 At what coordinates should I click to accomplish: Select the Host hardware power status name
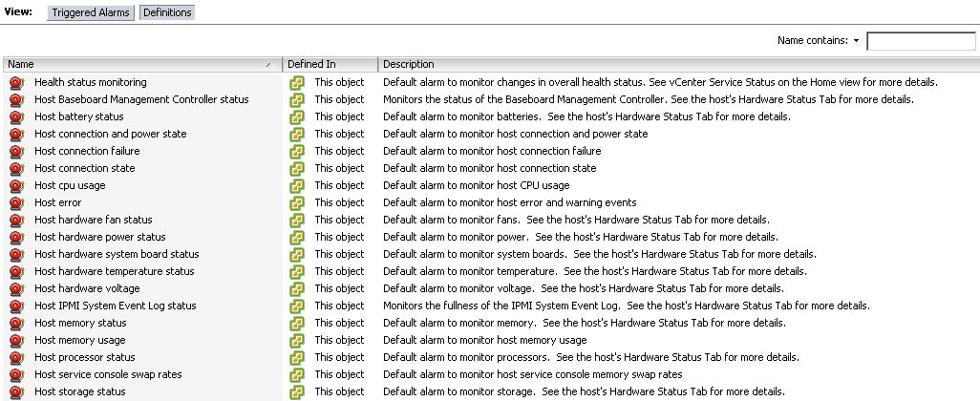click(100, 237)
